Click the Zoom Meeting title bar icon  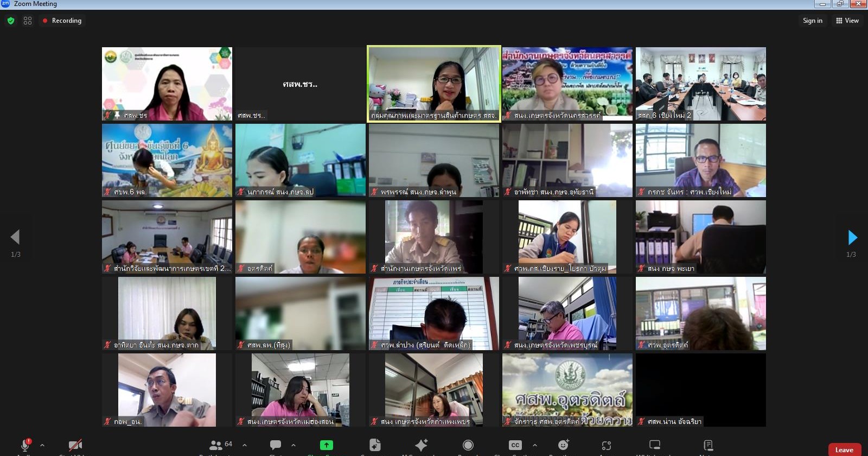point(5,4)
